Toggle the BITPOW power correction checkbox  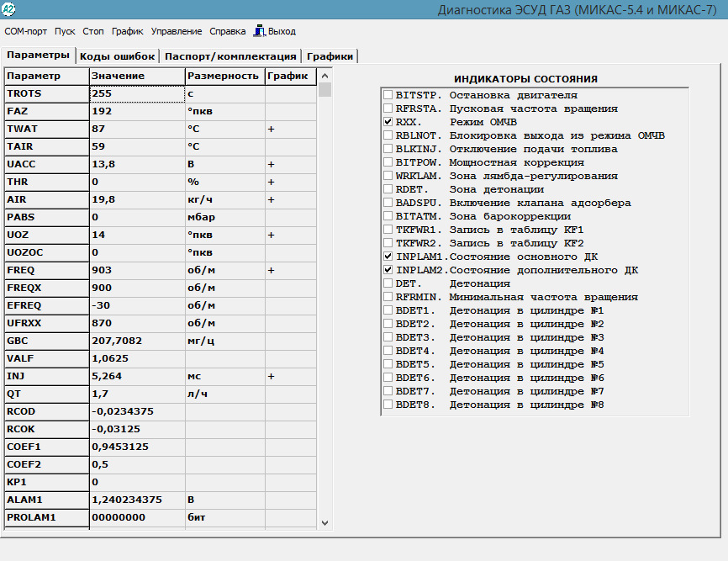click(x=388, y=162)
